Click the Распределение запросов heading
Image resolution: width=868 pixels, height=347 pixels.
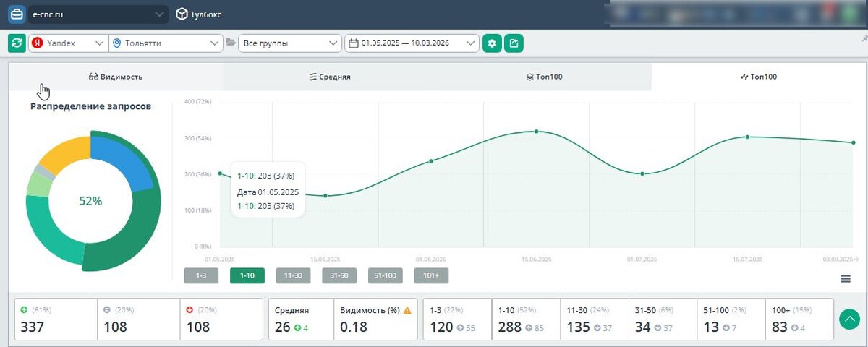coord(90,106)
